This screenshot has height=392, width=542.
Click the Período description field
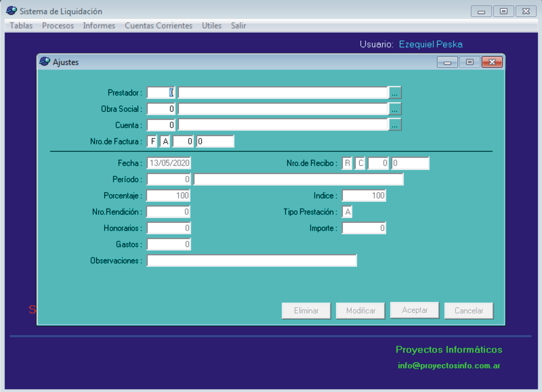(x=299, y=179)
